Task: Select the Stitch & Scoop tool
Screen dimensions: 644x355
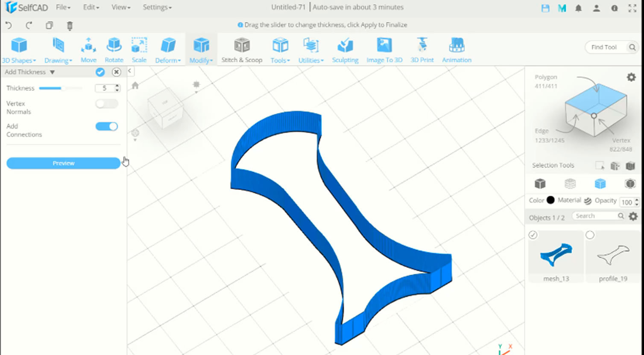Action: click(242, 50)
